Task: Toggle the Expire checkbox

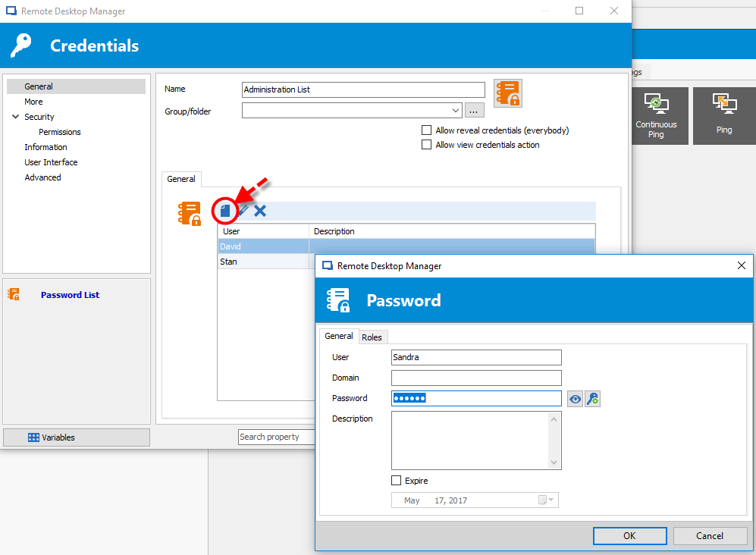Action: pos(396,481)
